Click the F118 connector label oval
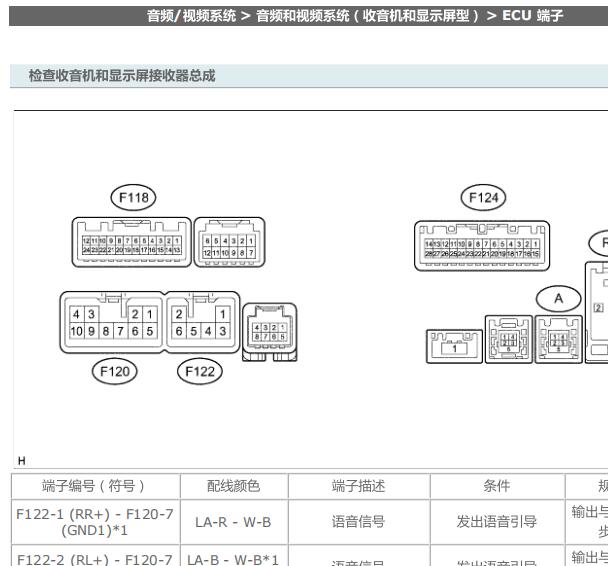This screenshot has width=608, height=566. (x=133, y=197)
